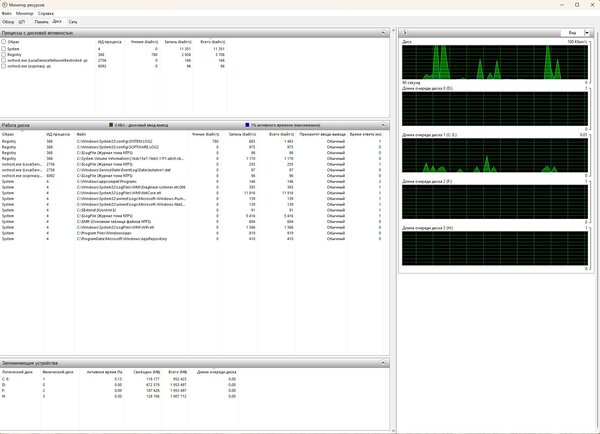Switch to the Память tab
The width and height of the screenshot is (600, 434).
[41, 22]
